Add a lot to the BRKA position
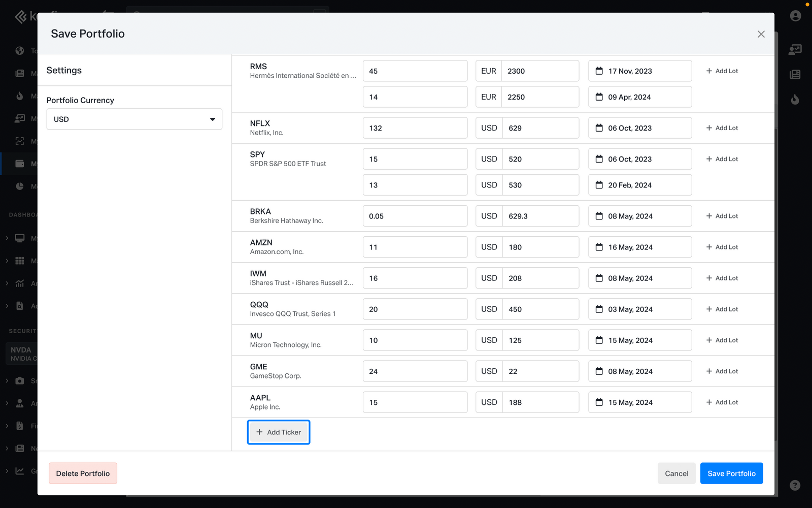 [722, 216]
